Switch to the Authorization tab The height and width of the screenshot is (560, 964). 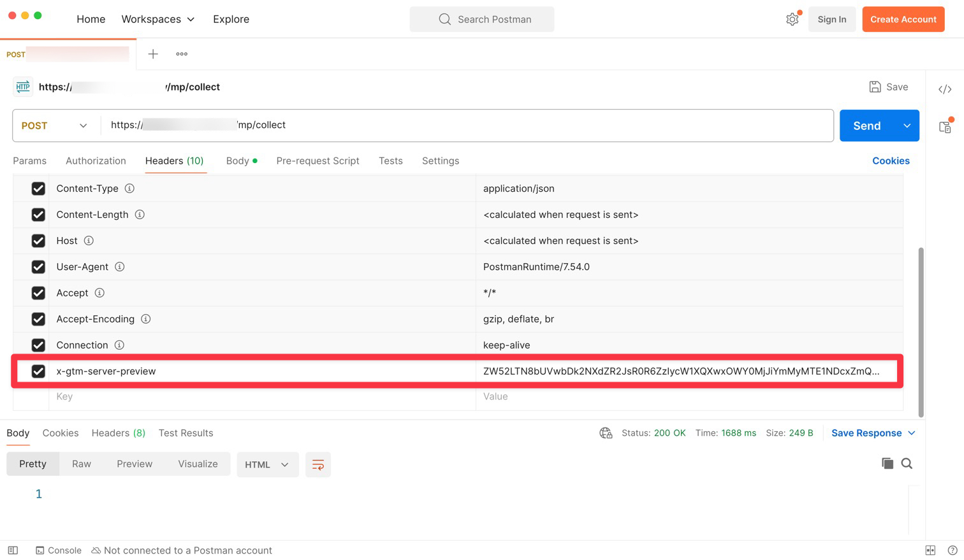96,161
